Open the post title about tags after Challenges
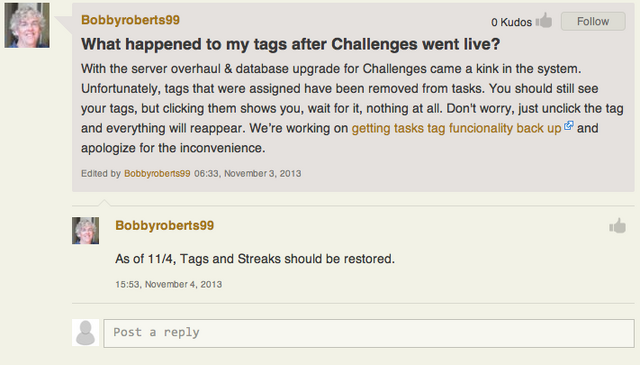This screenshot has height=365, width=640. pyautogui.click(x=291, y=44)
